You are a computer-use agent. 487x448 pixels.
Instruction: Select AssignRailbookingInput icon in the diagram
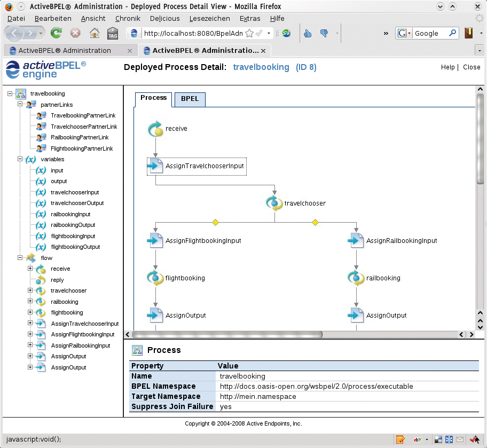[x=356, y=240]
